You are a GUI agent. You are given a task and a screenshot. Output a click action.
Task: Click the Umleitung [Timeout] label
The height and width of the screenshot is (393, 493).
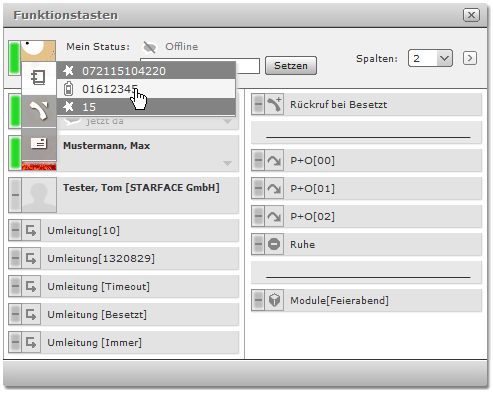99,286
